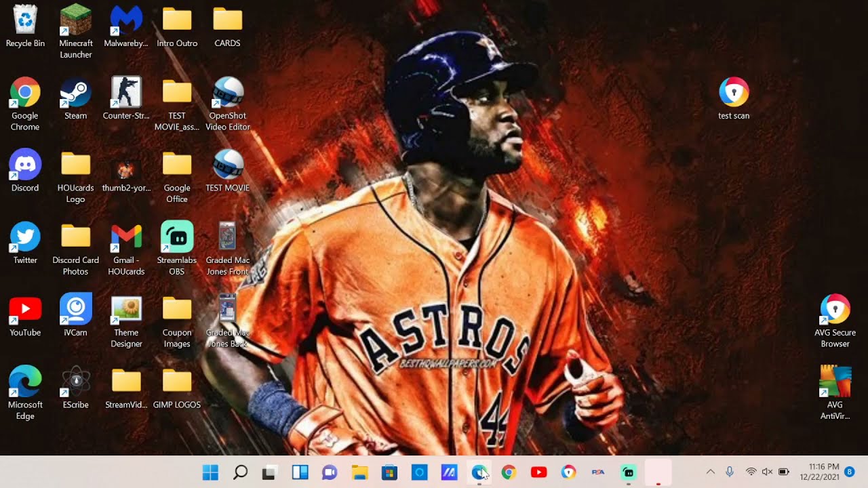This screenshot has height=488, width=868.
Task: Select the Gmail - HOUcards shortcut
Action: coord(126,249)
